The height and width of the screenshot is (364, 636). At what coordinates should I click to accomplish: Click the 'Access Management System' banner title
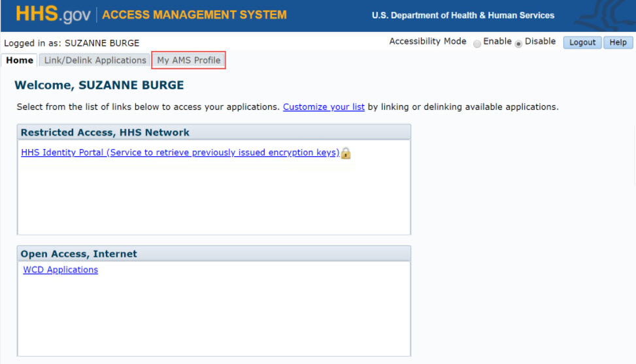(x=194, y=15)
